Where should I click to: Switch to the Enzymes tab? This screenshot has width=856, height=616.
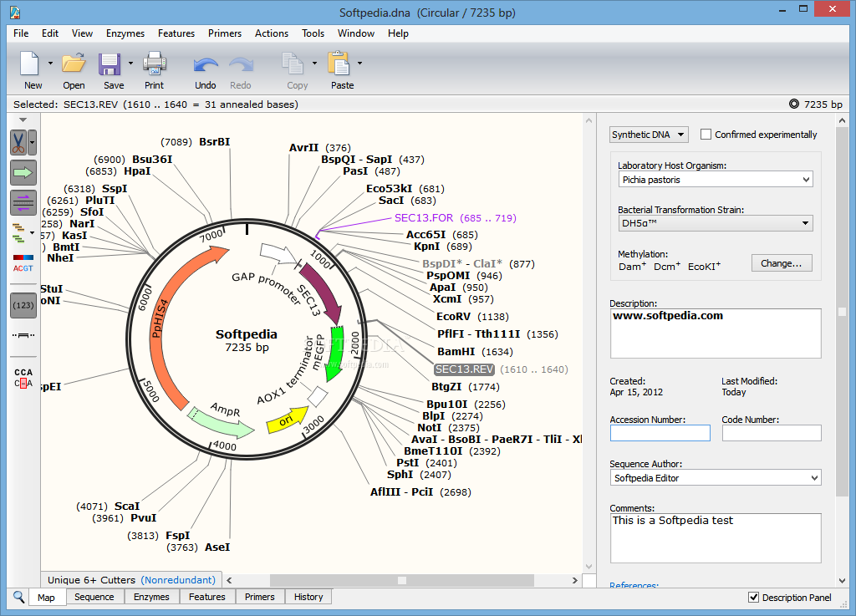[151, 597]
